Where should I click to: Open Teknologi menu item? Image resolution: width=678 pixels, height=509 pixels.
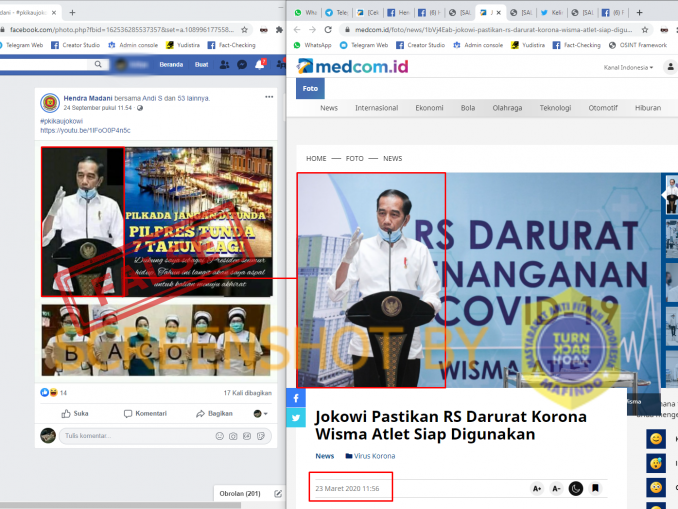tap(555, 108)
